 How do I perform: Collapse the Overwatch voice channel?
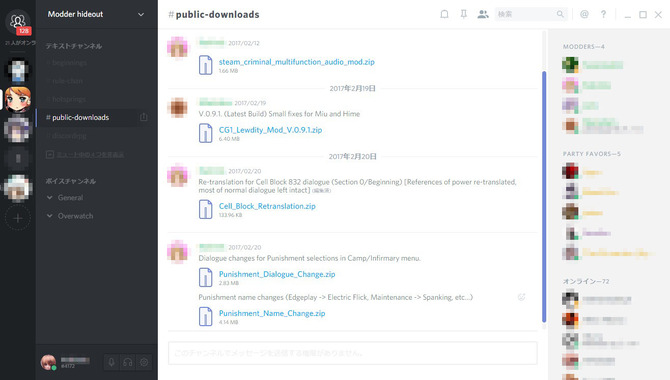[x=50, y=216]
